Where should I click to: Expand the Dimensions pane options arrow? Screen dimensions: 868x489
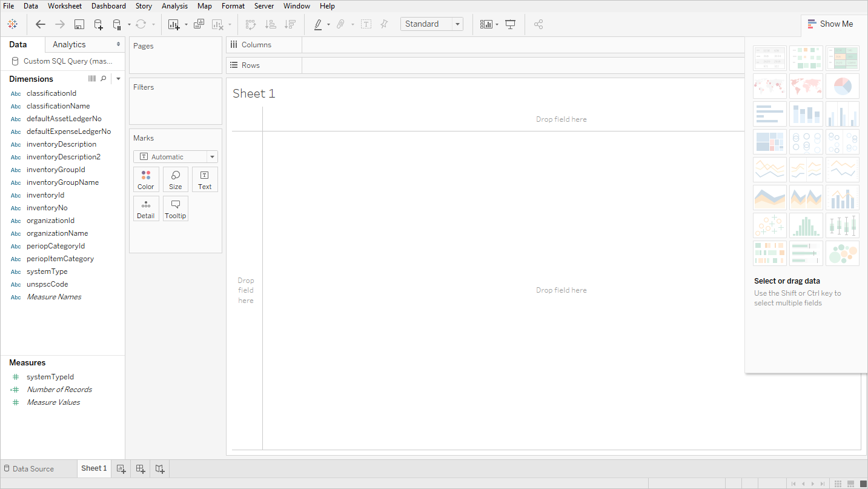click(118, 79)
